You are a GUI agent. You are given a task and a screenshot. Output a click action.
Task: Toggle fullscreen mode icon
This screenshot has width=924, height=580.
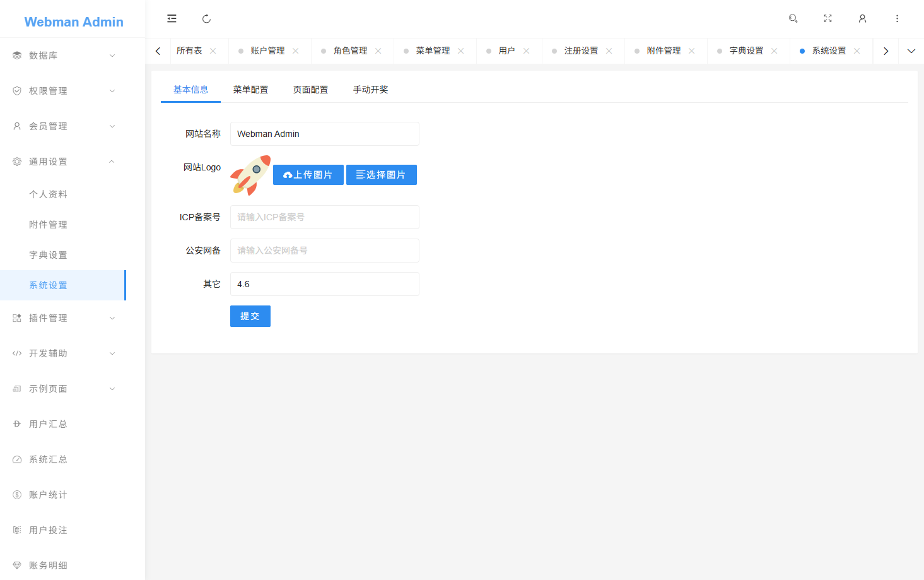click(828, 19)
